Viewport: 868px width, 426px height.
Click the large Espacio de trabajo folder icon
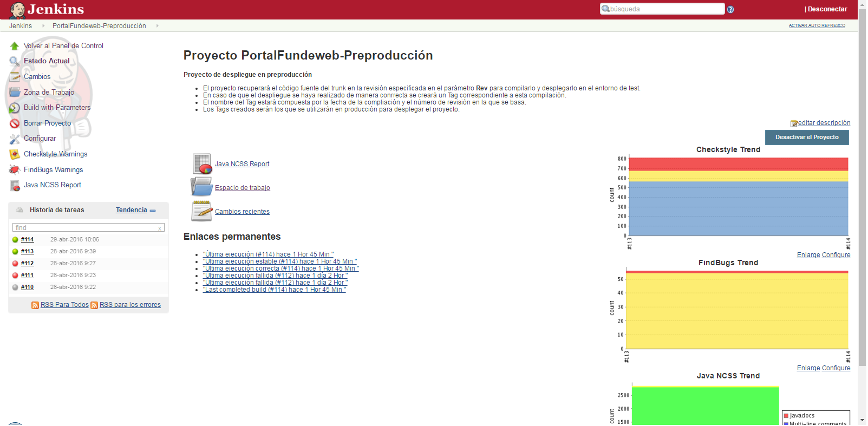(202, 187)
